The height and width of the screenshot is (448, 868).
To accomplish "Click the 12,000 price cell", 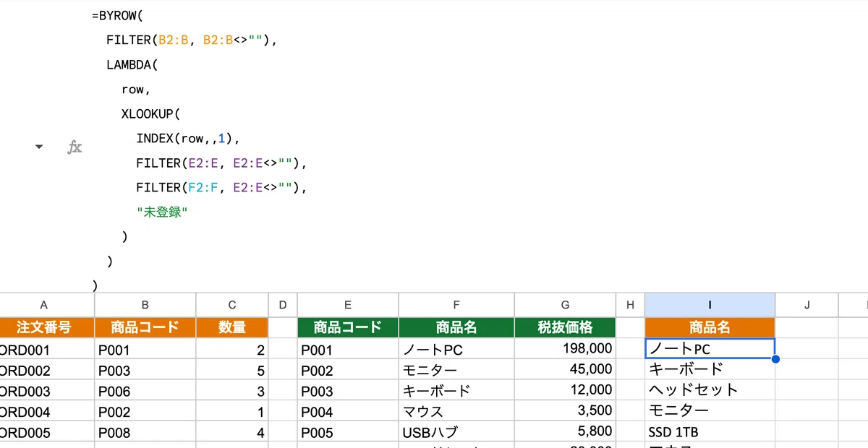I will coord(565,391).
